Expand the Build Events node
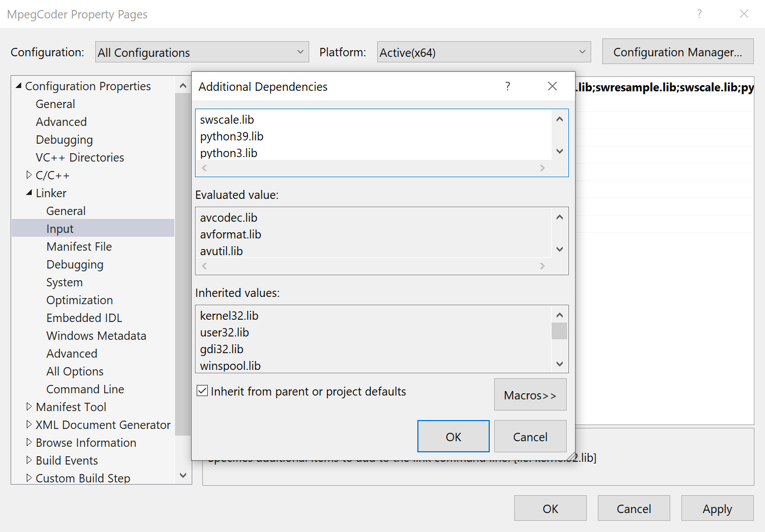765x532 pixels. coord(29,460)
